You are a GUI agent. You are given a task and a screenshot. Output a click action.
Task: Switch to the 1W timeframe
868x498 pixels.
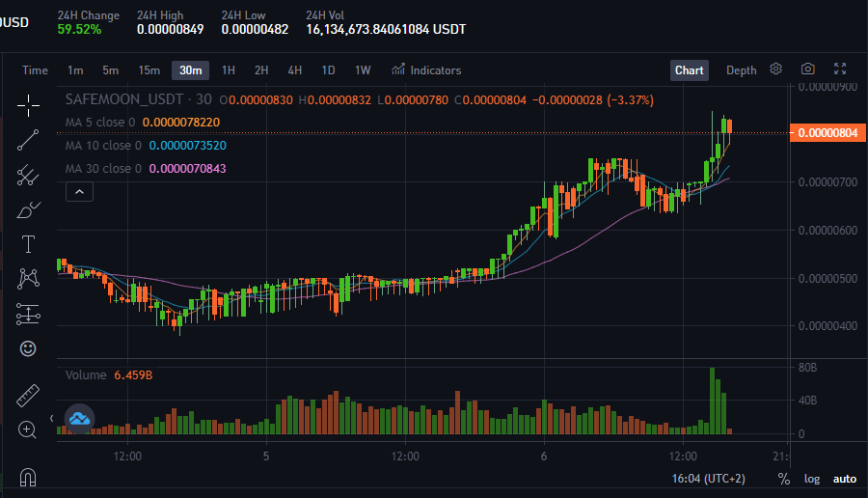363,70
